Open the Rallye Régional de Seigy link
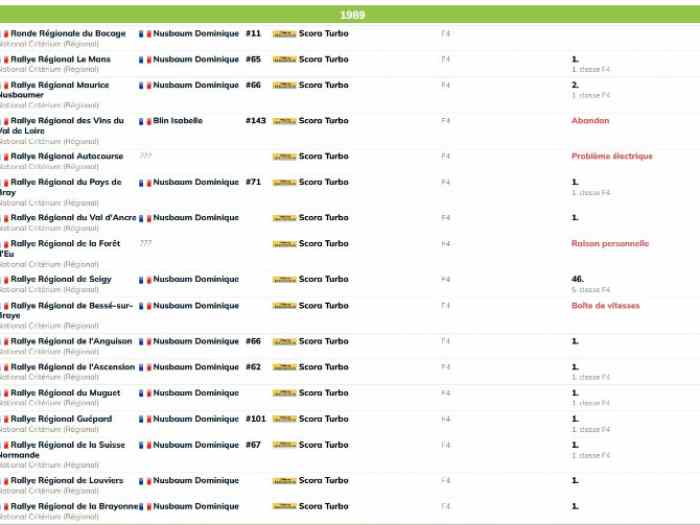The height and width of the screenshot is (525, 700). tap(61, 279)
